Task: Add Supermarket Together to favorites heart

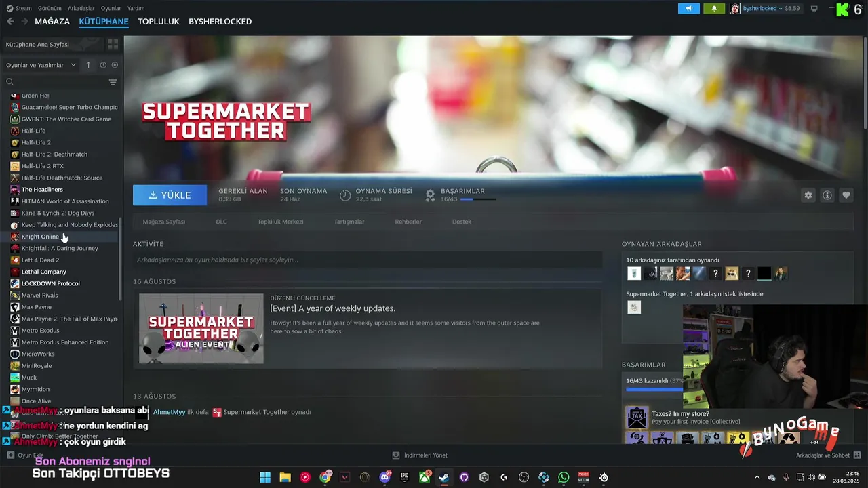Action: 846,195
